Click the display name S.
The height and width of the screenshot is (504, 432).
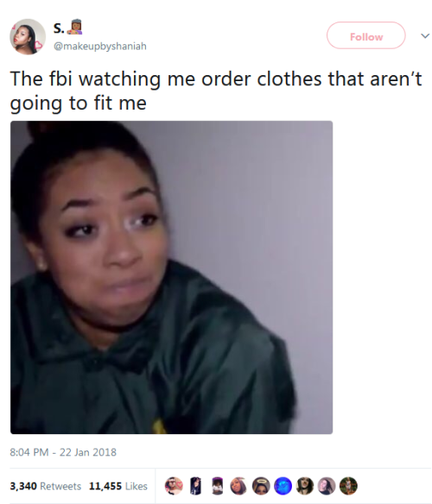click(59, 28)
